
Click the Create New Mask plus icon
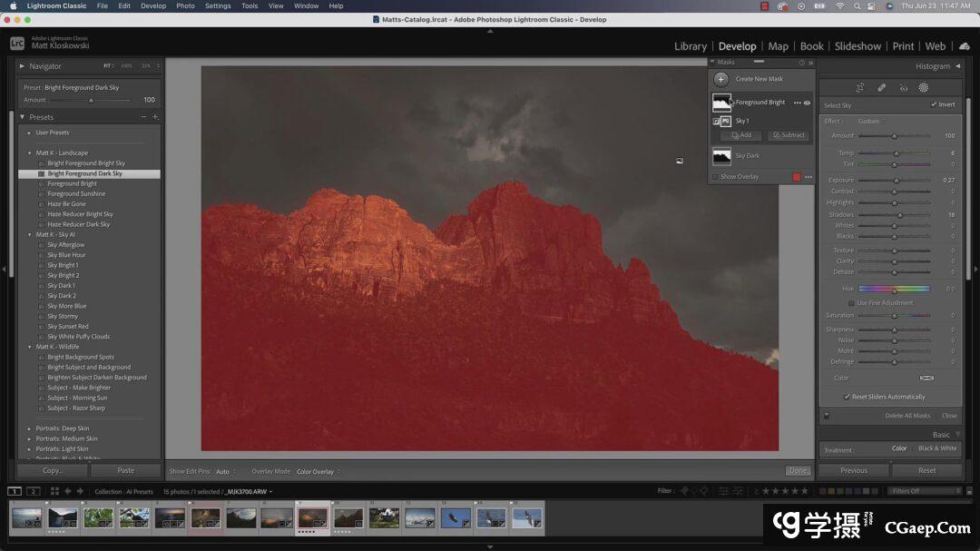tap(721, 79)
